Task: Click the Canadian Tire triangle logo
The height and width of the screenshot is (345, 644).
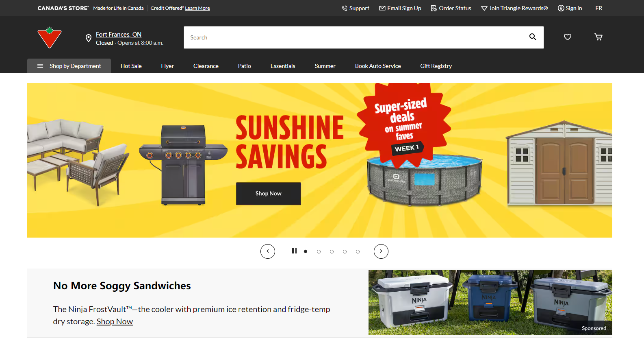Action: pyautogui.click(x=50, y=37)
